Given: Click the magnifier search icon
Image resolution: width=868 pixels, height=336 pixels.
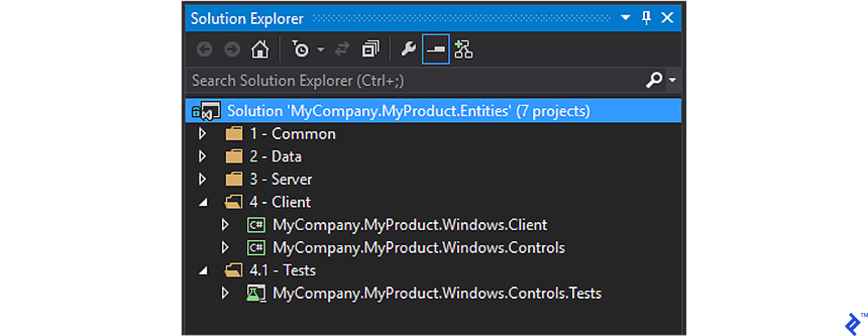Looking at the screenshot, I should 654,80.
